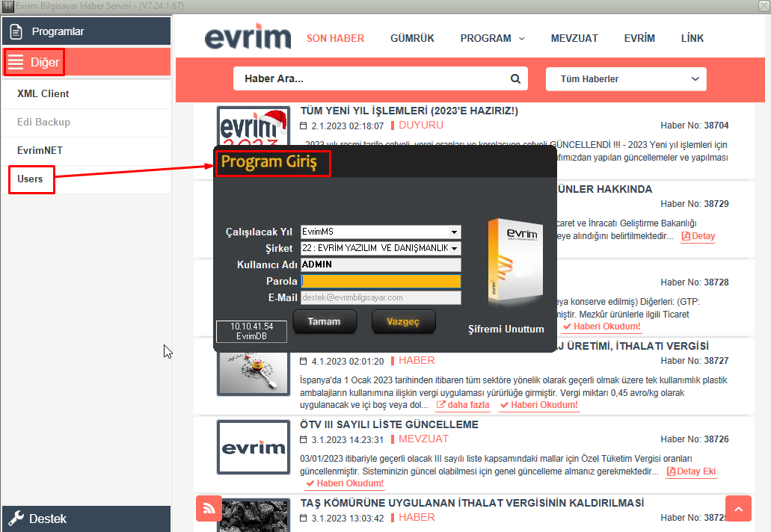Click Haberi Okudum for news 38726
The width and height of the screenshot is (771, 532).
coord(345,484)
